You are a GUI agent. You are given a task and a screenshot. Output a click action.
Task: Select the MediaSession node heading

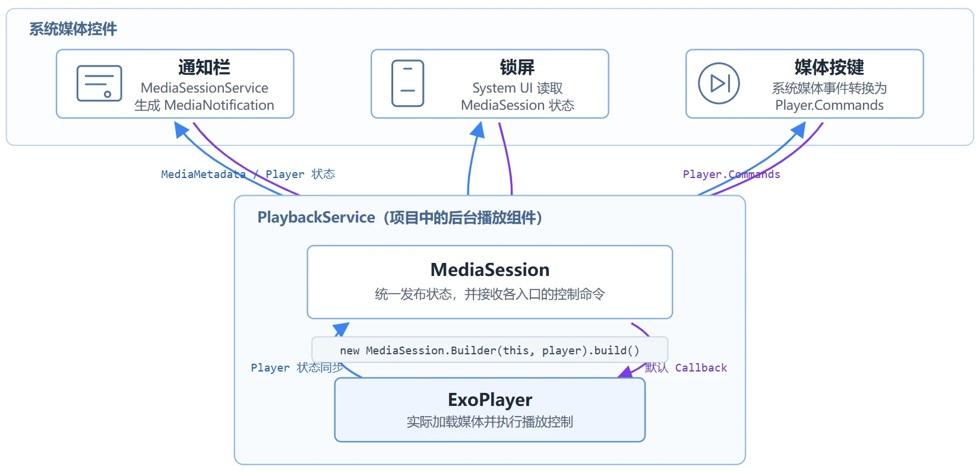point(490,269)
